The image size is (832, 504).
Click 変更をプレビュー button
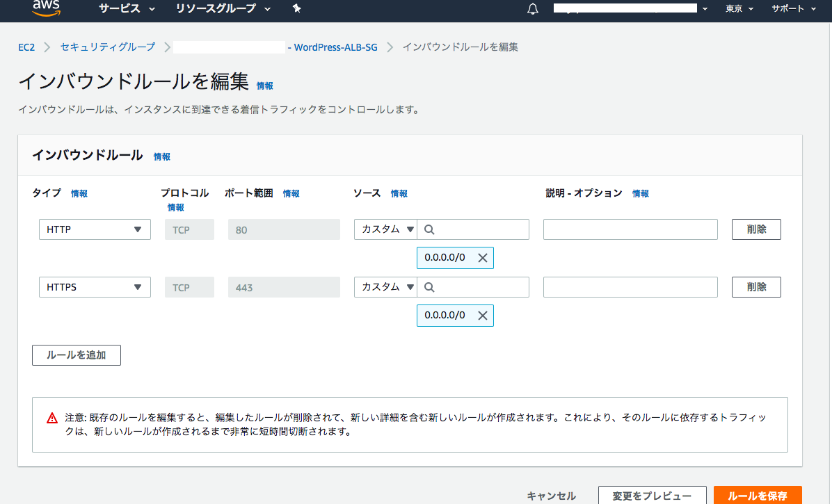[652, 496]
